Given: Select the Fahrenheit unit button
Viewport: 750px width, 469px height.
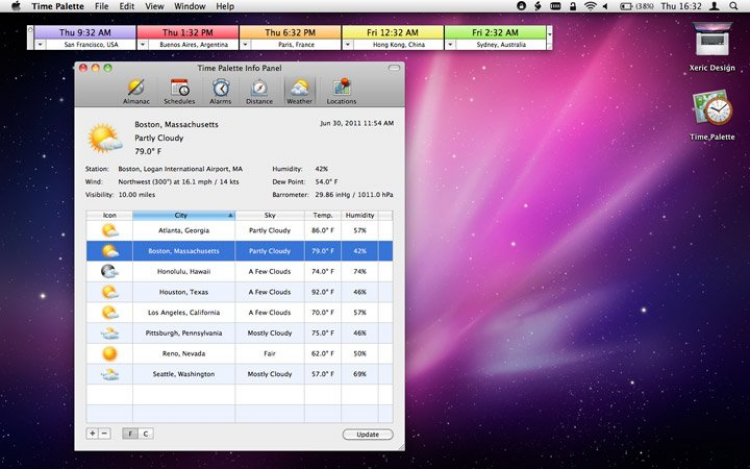Looking at the screenshot, I should click(x=130, y=433).
